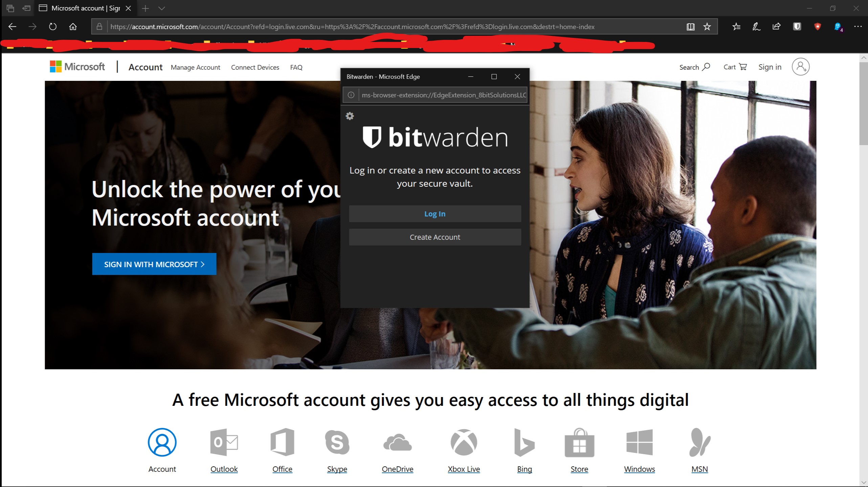Click the red shield extension icon
Viewport: 868px width, 487px height.
(x=818, y=27)
